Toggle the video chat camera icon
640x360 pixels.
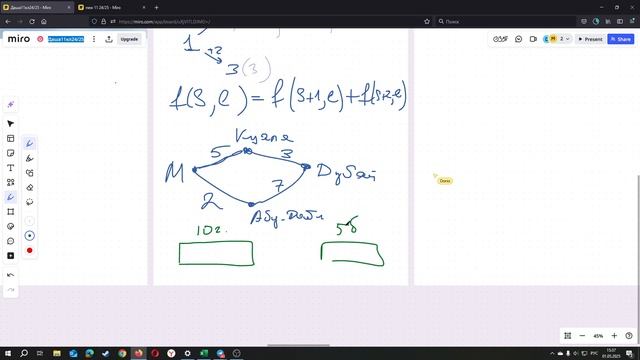coord(533,39)
